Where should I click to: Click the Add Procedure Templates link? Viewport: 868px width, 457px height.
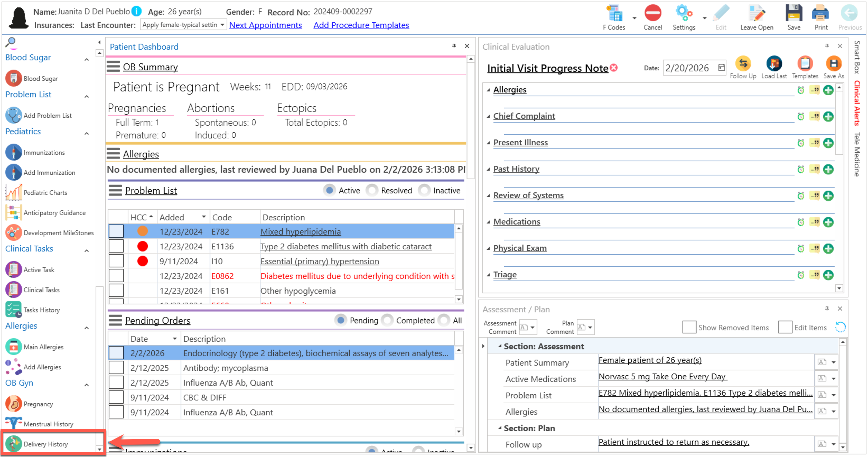(x=361, y=25)
